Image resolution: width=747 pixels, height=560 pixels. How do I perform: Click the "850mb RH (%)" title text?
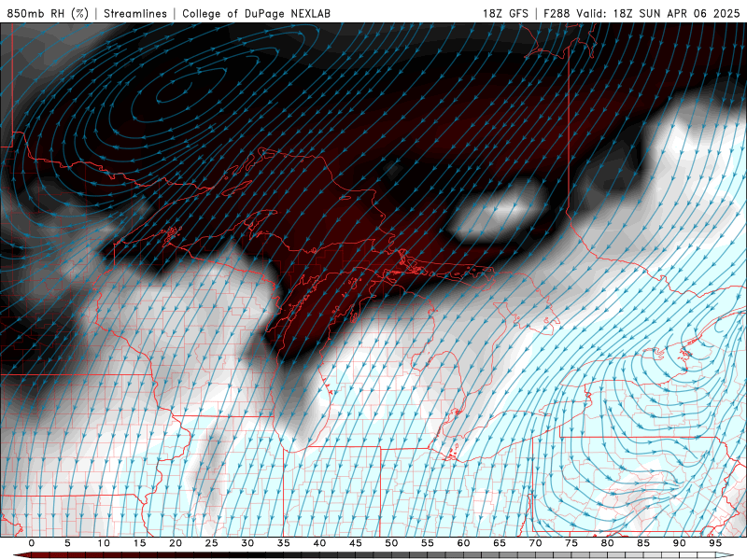tap(48, 13)
